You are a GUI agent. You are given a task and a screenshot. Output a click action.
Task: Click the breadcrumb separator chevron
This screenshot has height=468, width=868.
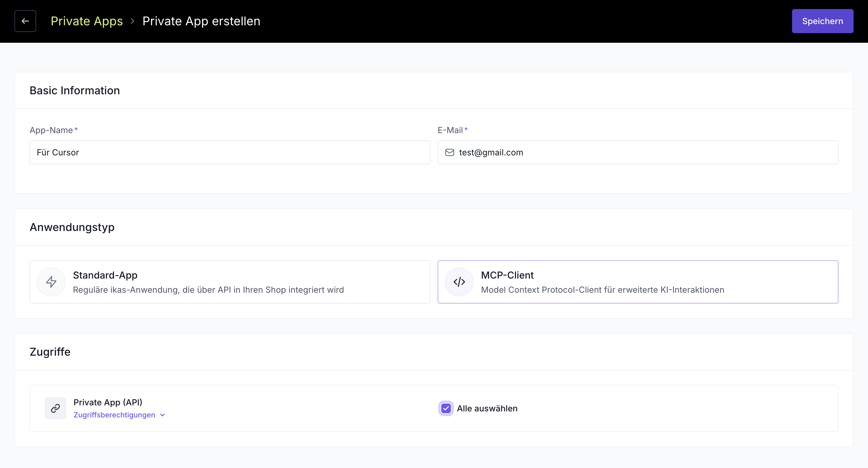coord(132,21)
